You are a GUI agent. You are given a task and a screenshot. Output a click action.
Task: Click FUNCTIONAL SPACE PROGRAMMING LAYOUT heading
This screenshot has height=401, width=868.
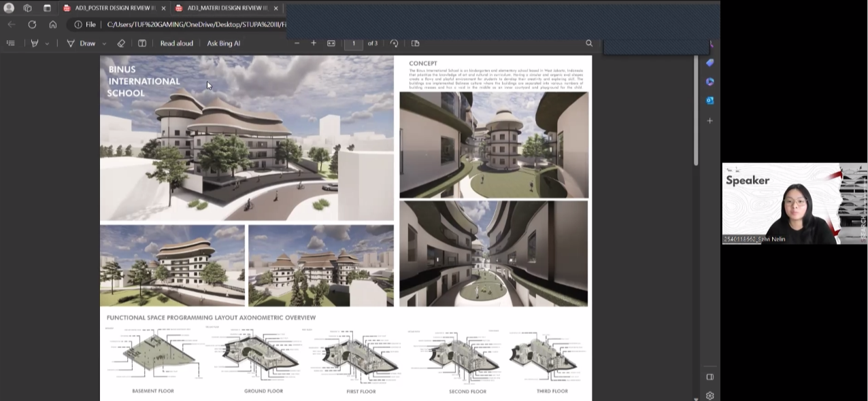point(211,317)
